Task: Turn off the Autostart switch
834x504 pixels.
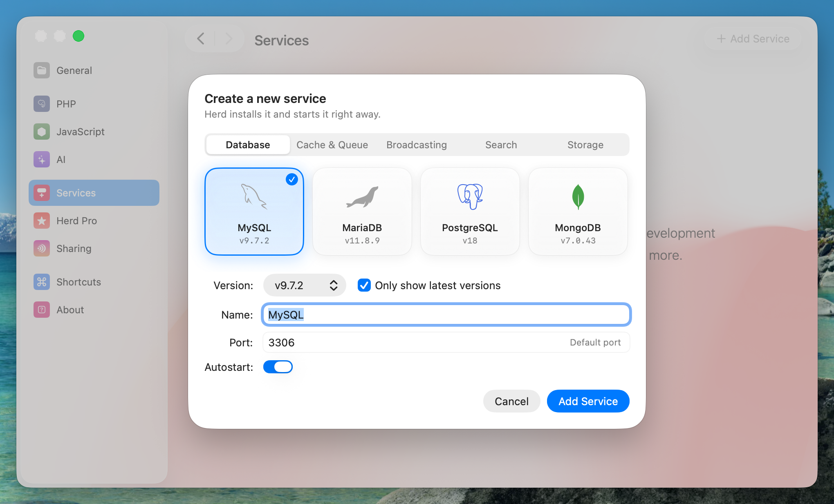Action: [x=278, y=367]
